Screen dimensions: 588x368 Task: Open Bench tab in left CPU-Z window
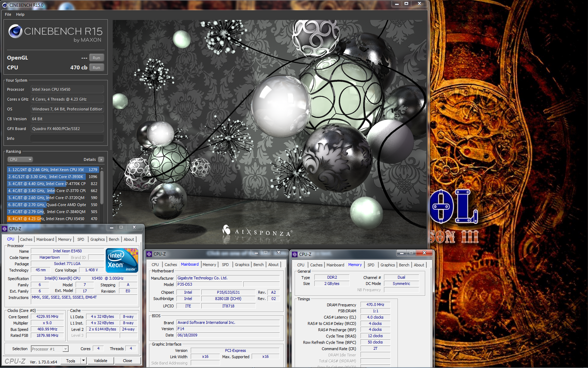114,239
